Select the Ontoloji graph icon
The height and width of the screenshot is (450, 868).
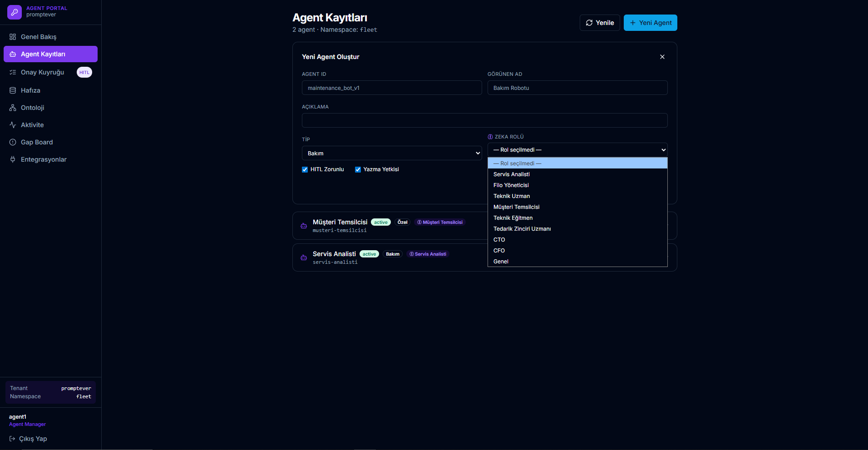tap(13, 108)
